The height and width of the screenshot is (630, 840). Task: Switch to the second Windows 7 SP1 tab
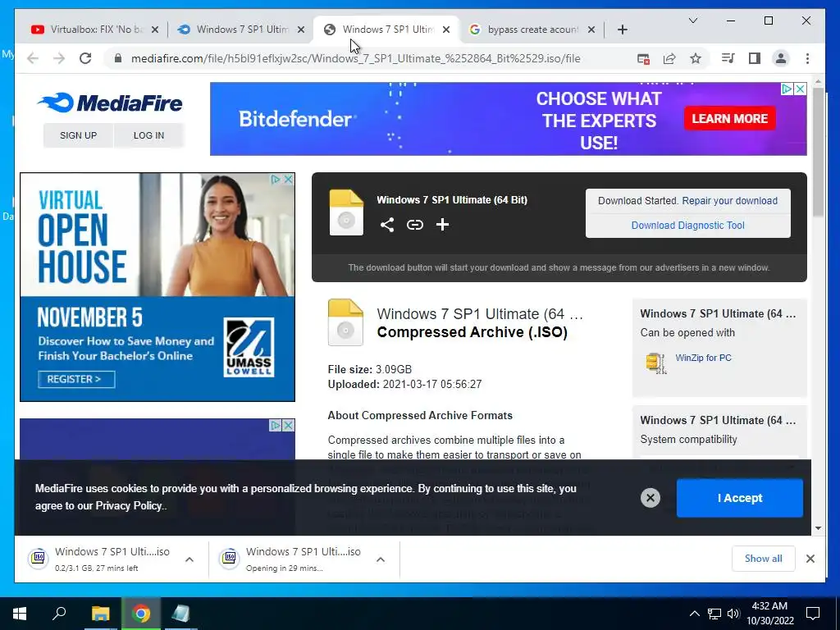pyautogui.click(x=386, y=30)
